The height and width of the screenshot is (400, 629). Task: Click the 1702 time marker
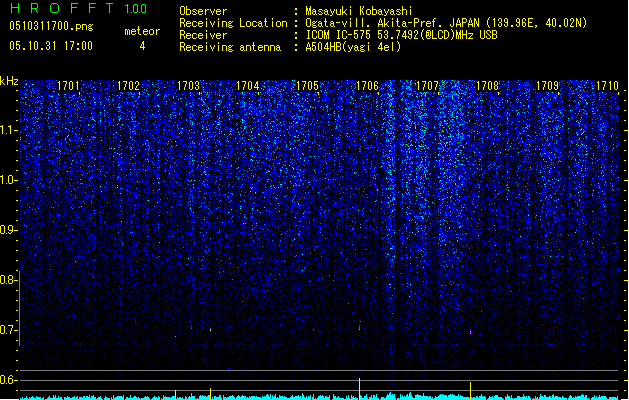[128, 85]
